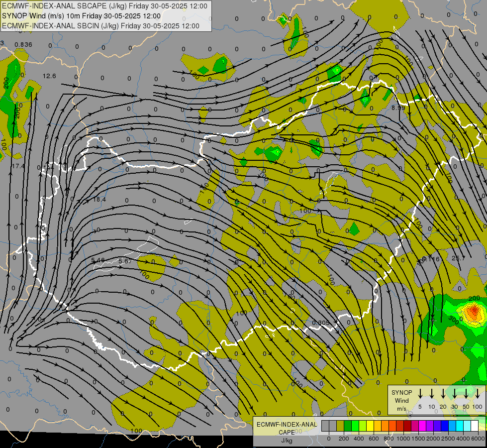Image resolution: width=487 pixels, height=448 pixels.
Task: Click the 8.99 value on the map
Action: tap(398, 108)
